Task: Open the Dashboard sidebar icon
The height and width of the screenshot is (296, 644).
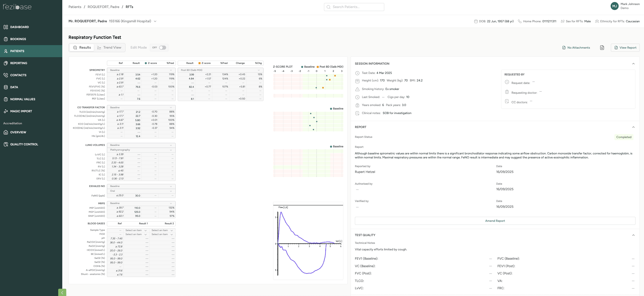Action: tap(6, 27)
